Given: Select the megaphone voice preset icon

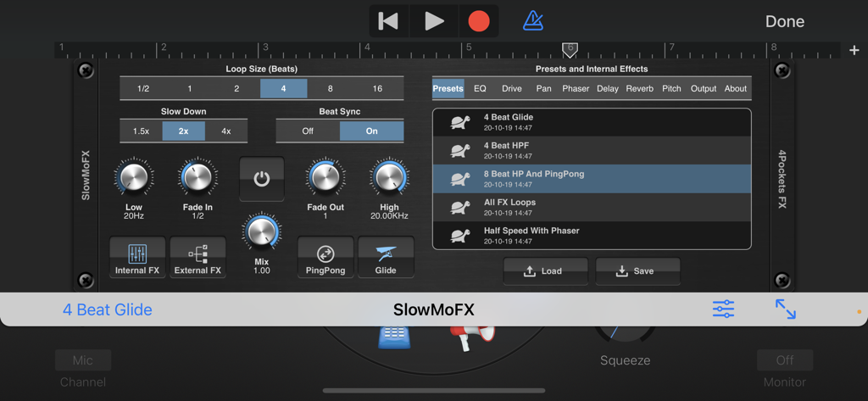Looking at the screenshot, I should pyautogui.click(x=472, y=338).
